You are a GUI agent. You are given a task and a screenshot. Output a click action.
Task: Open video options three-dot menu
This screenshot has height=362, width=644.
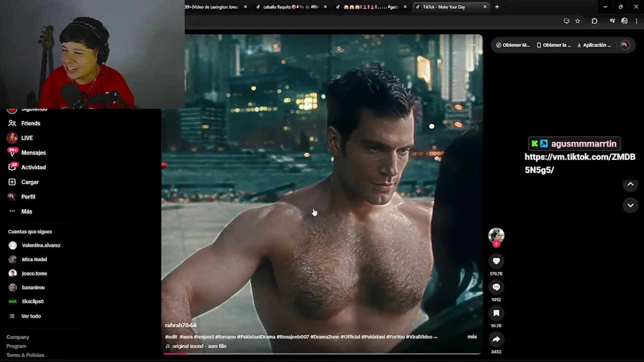click(x=472, y=45)
